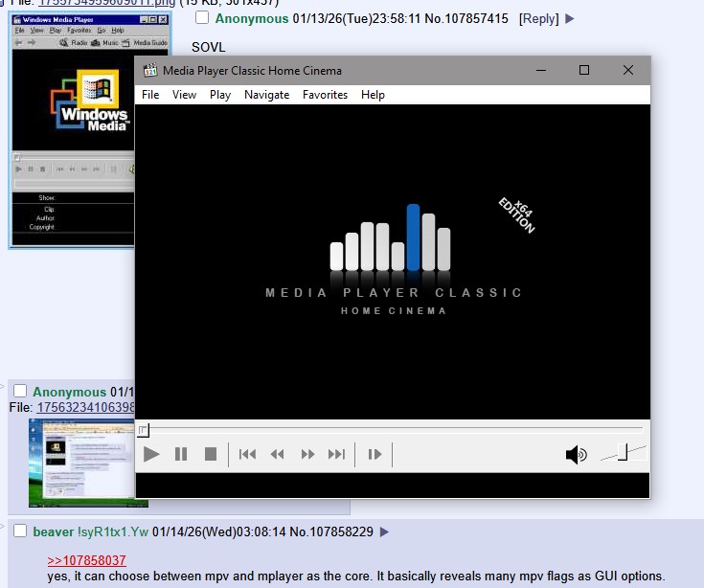Click the SOVL post text

pyautogui.click(x=209, y=47)
